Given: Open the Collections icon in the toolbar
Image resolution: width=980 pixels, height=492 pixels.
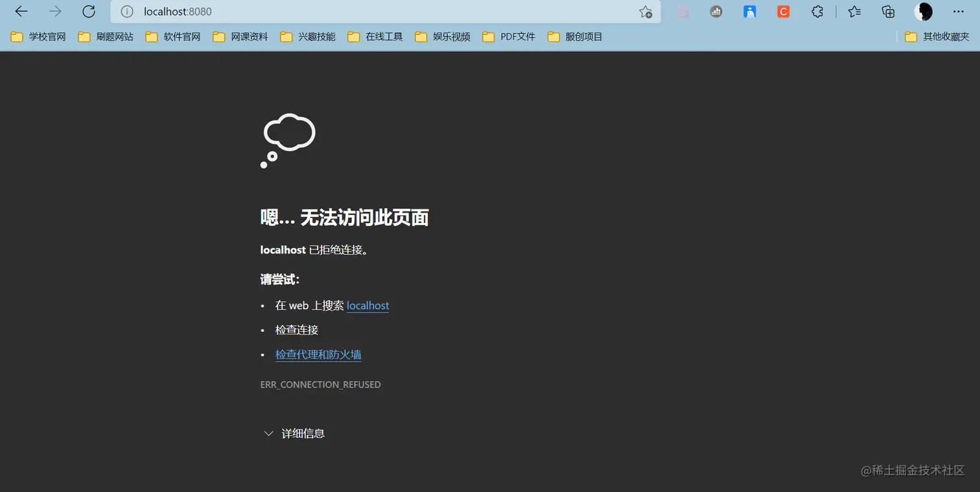Looking at the screenshot, I should (x=887, y=11).
